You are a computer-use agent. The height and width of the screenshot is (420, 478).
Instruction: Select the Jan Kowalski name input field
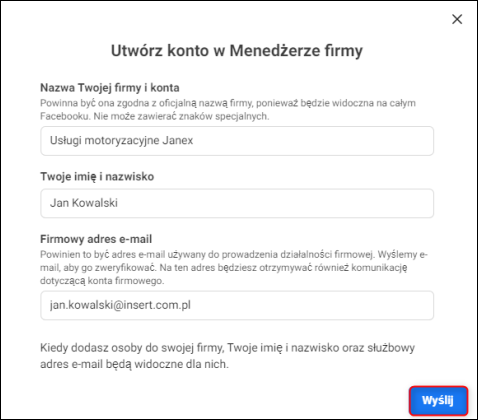(237, 203)
